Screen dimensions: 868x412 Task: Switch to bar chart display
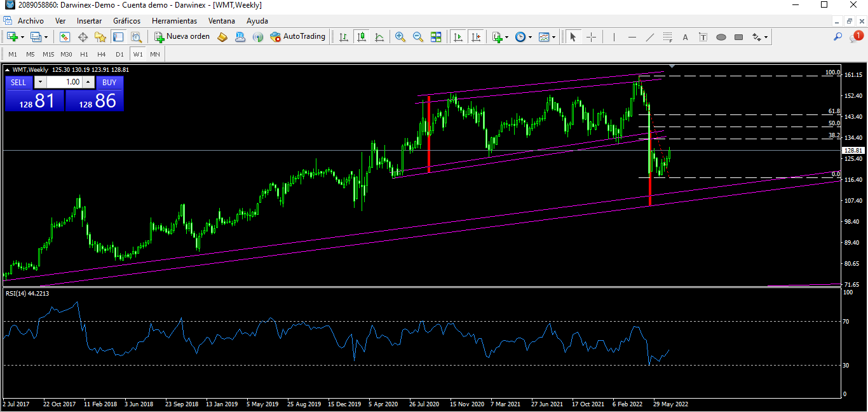pyautogui.click(x=344, y=37)
